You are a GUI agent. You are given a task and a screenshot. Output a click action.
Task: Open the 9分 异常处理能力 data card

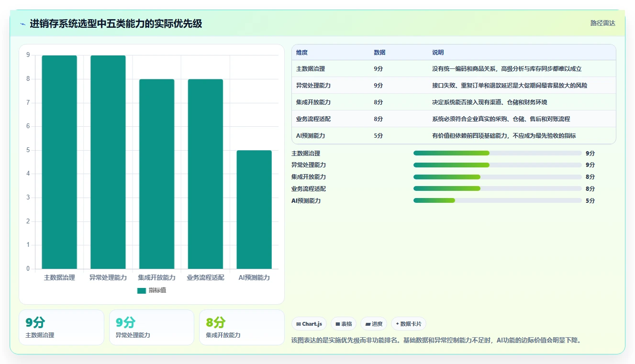pos(152,328)
